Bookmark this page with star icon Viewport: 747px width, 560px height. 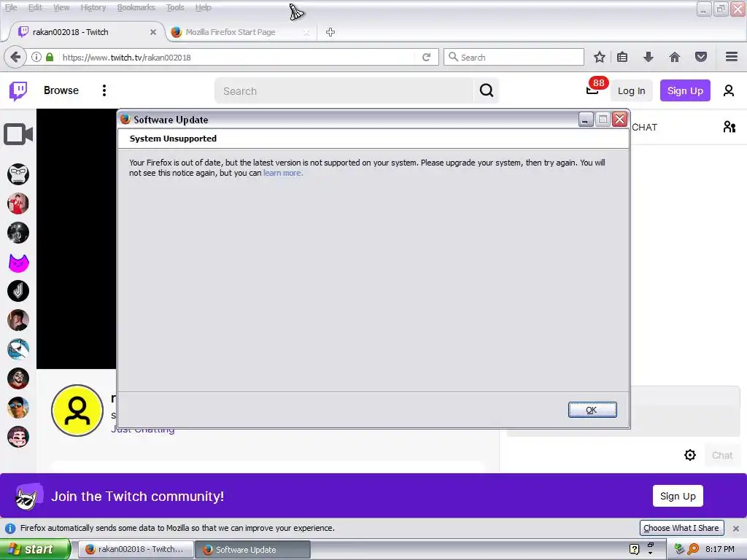pos(600,57)
